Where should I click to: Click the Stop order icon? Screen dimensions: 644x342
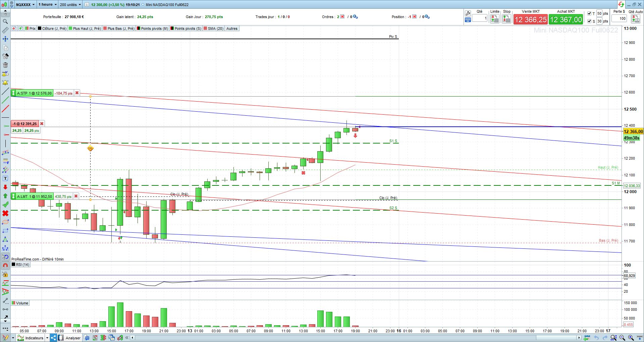(x=506, y=19)
